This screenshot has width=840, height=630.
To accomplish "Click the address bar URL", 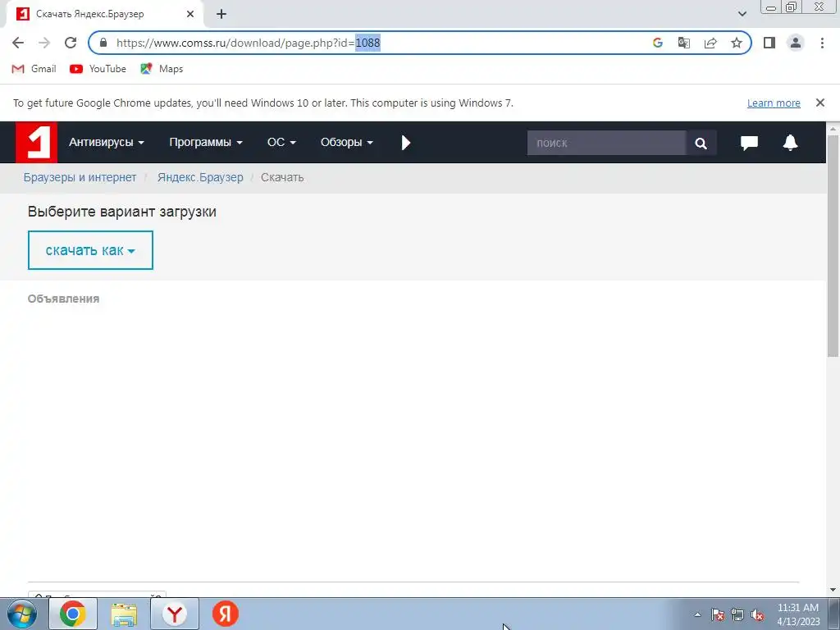I will (x=248, y=43).
